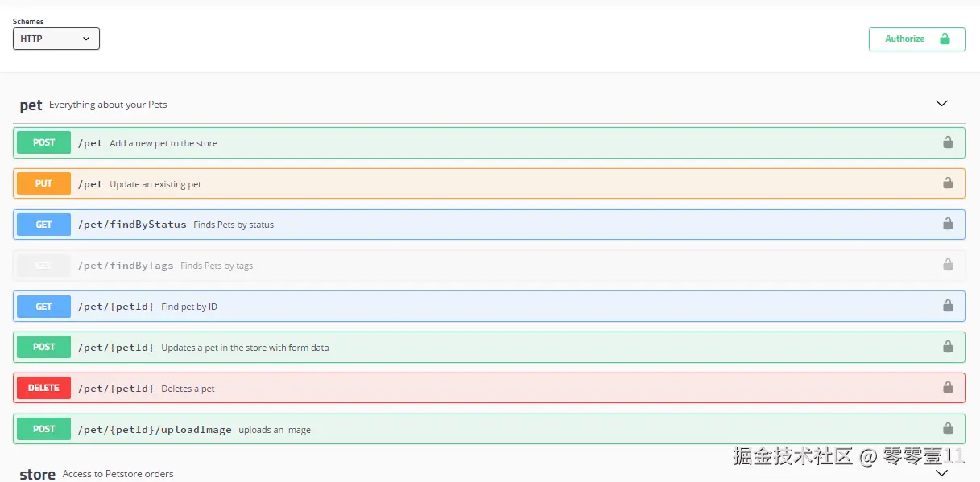Open the Schemes HTTP dropdown
Image resolution: width=980 pixels, height=482 pixels.
point(56,39)
